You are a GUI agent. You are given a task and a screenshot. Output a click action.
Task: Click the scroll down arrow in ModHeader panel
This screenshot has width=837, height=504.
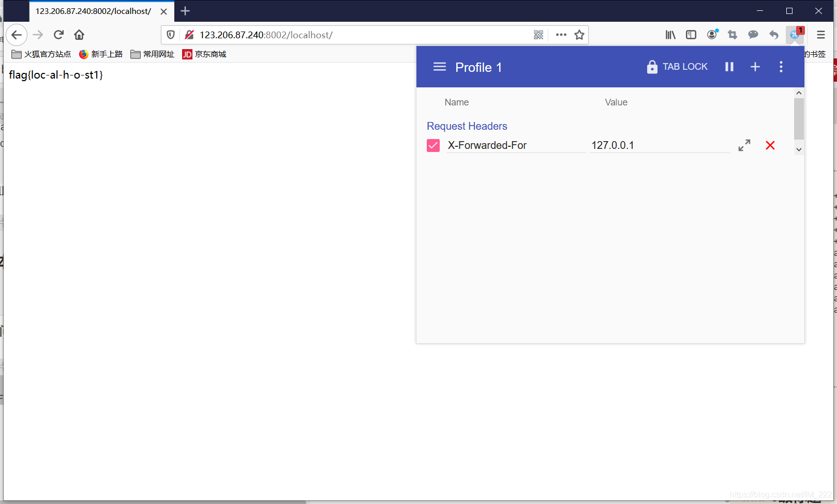799,149
